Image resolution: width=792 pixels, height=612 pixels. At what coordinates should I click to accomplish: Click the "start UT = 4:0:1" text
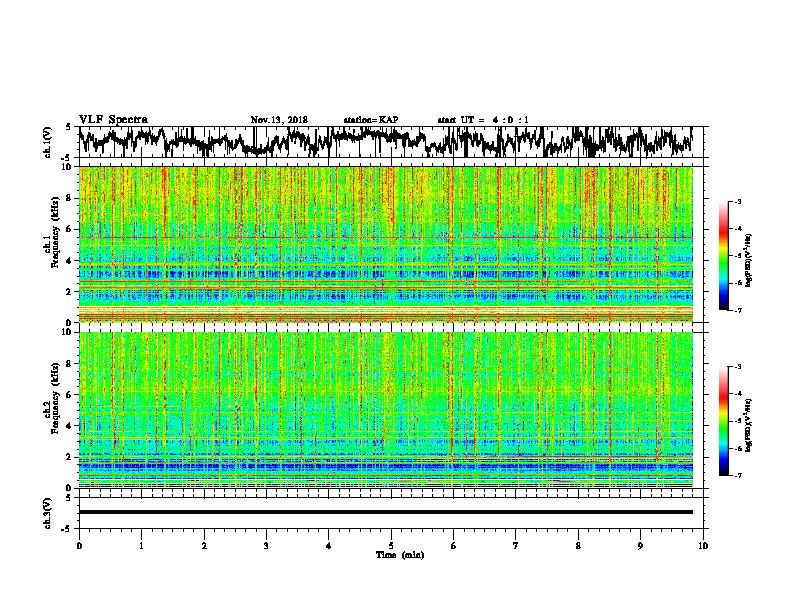(x=483, y=120)
